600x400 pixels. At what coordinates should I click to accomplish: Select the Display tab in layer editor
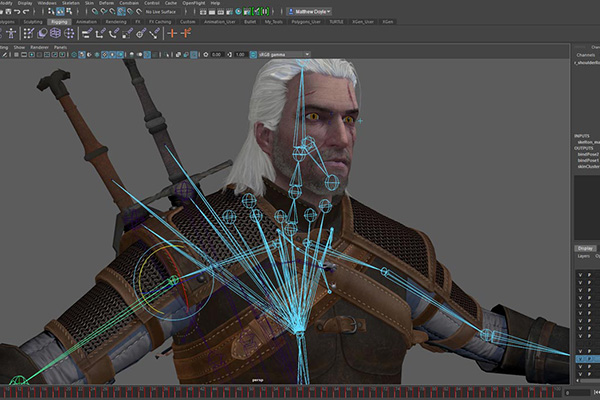coord(585,248)
